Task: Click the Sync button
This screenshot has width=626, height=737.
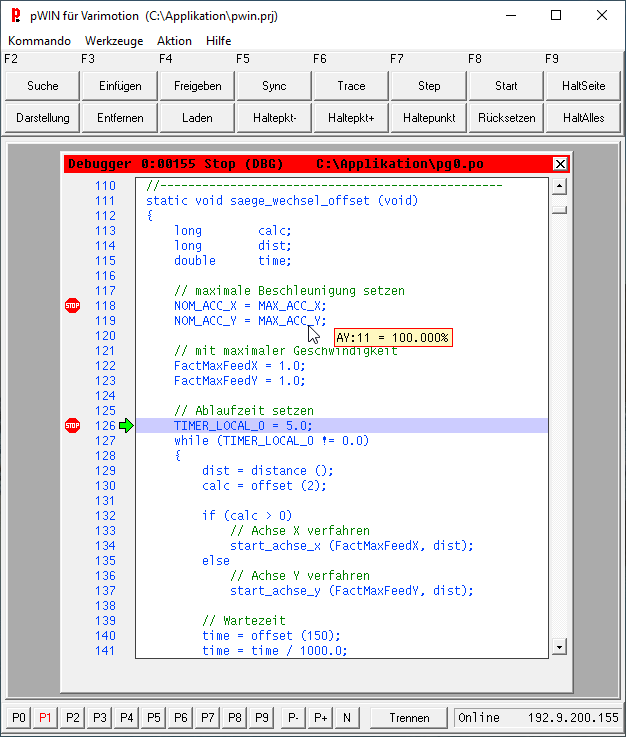Action: pos(274,86)
